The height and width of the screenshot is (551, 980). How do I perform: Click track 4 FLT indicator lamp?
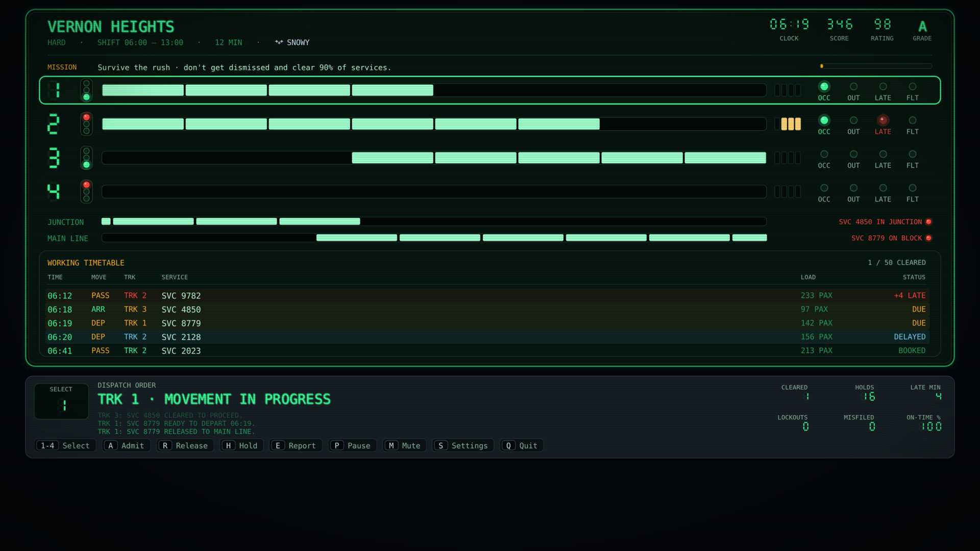[913, 188]
